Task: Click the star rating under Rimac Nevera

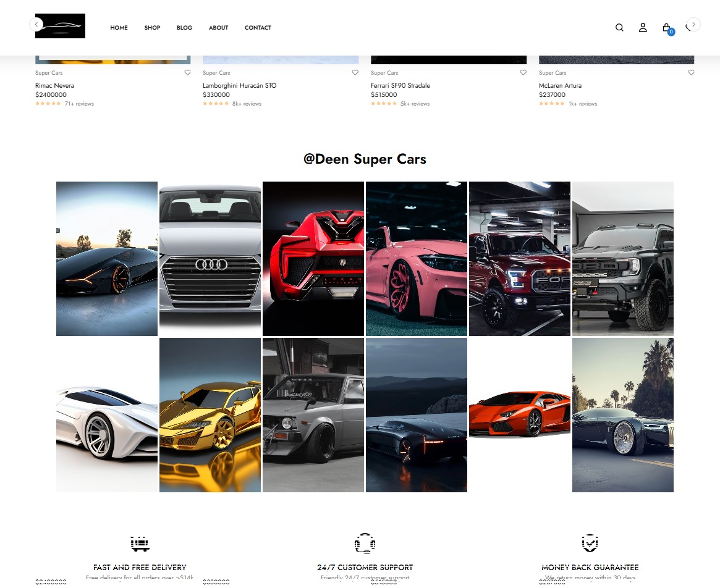Action: [48, 104]
